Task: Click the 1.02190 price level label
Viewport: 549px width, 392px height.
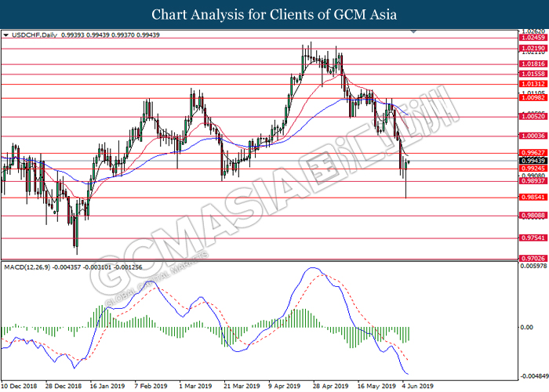Action: click(533, 49)
